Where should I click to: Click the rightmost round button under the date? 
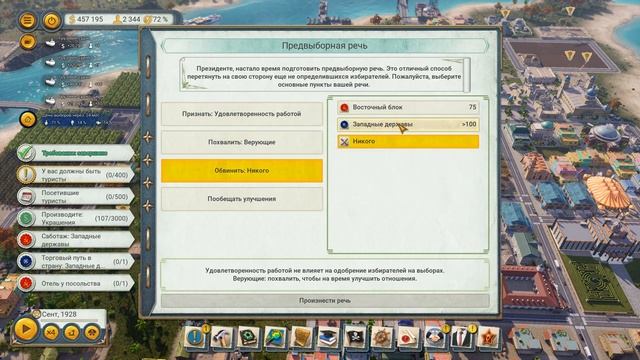pyautogui.click(x=92, y=333)
